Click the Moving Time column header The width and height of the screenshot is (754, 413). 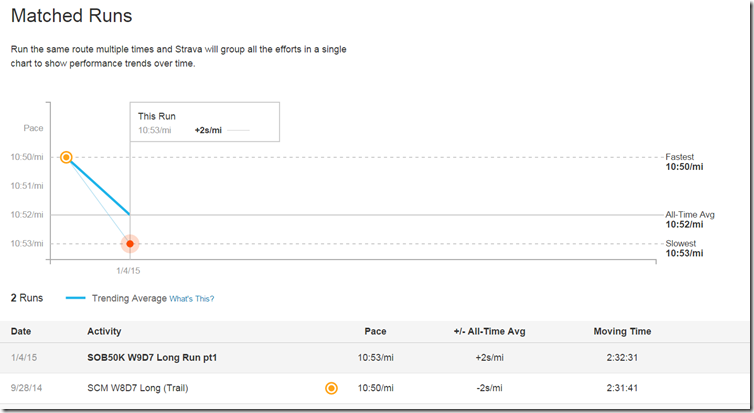(622, 331)
